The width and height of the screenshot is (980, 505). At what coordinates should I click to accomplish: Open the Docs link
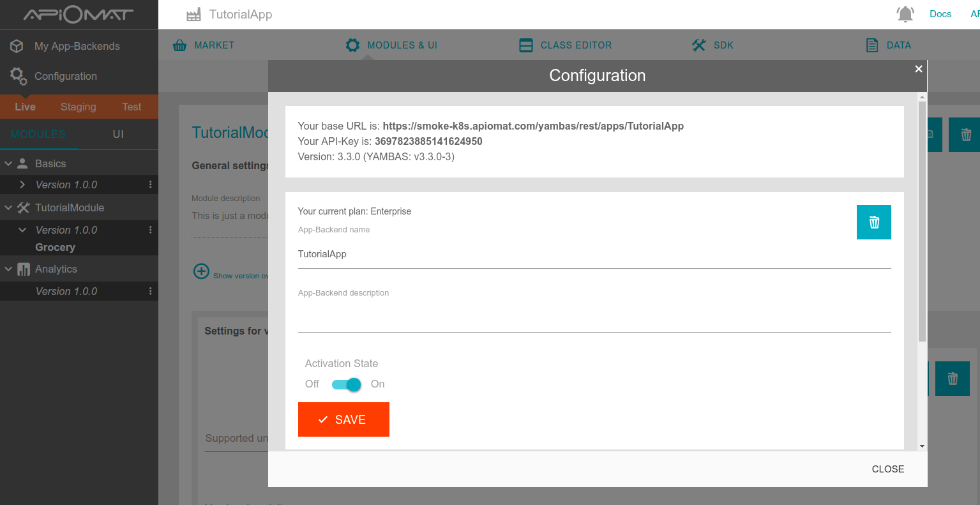point(940,14)
